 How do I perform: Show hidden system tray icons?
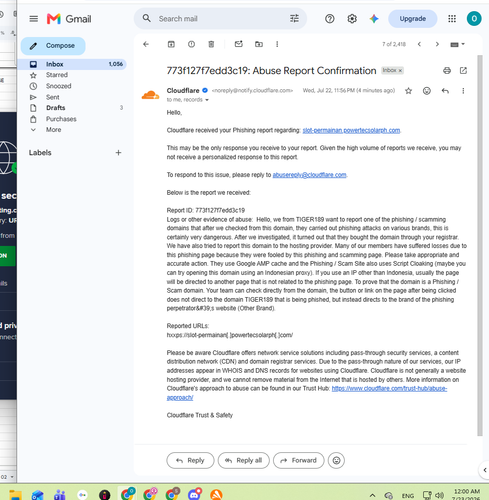tap(373, 495)
